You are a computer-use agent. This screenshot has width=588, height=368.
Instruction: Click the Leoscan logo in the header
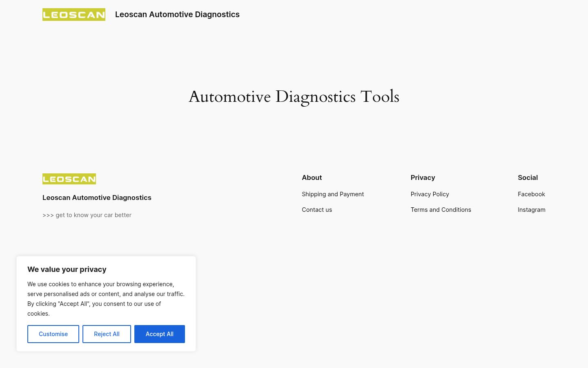coord(74,14)
